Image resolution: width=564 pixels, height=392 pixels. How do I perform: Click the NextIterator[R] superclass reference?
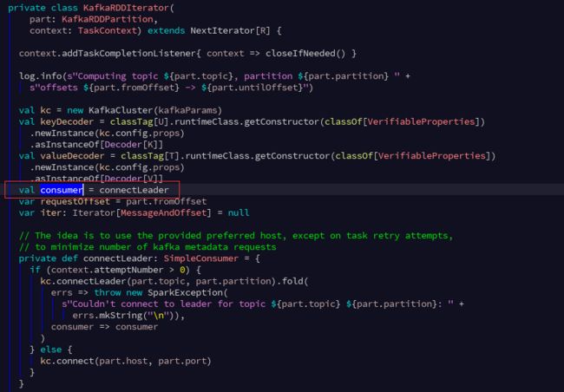230,30
